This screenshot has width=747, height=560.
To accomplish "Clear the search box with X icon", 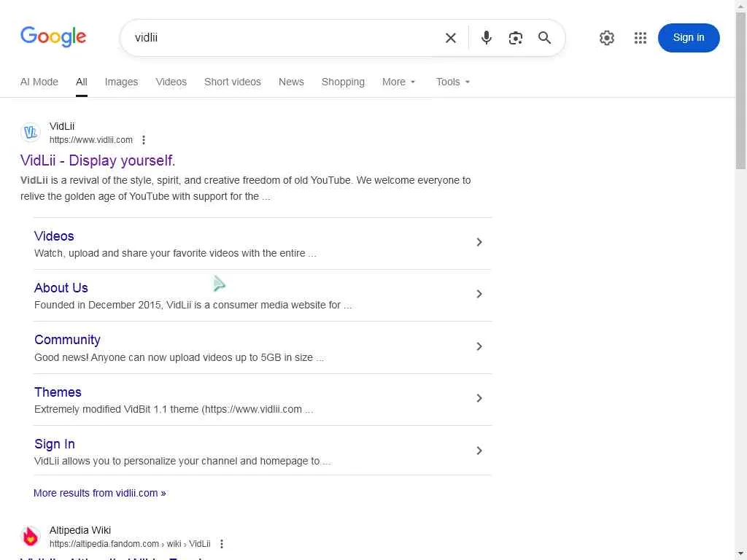I will coord(451,38).
